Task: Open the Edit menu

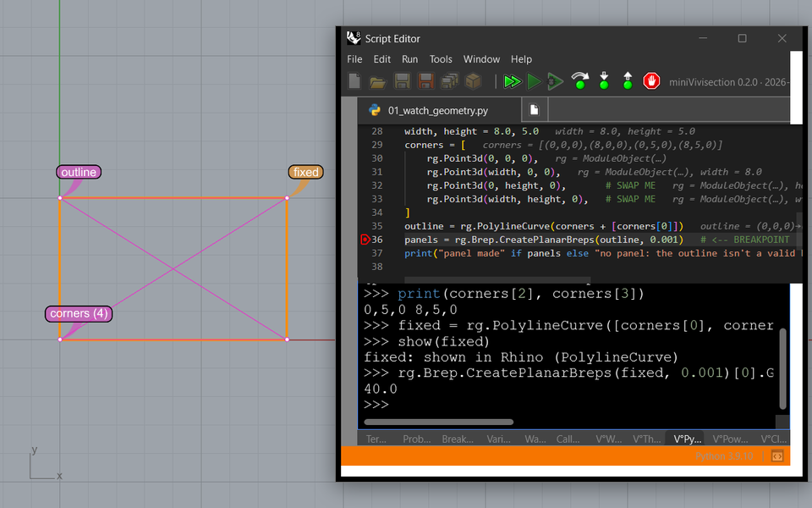Action: tap(382, 59)
